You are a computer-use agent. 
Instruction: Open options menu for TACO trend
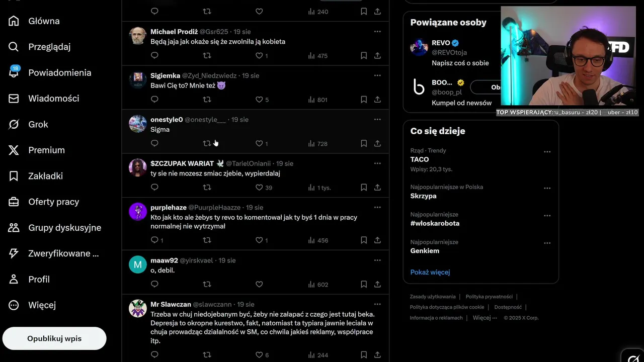[547, 151]
